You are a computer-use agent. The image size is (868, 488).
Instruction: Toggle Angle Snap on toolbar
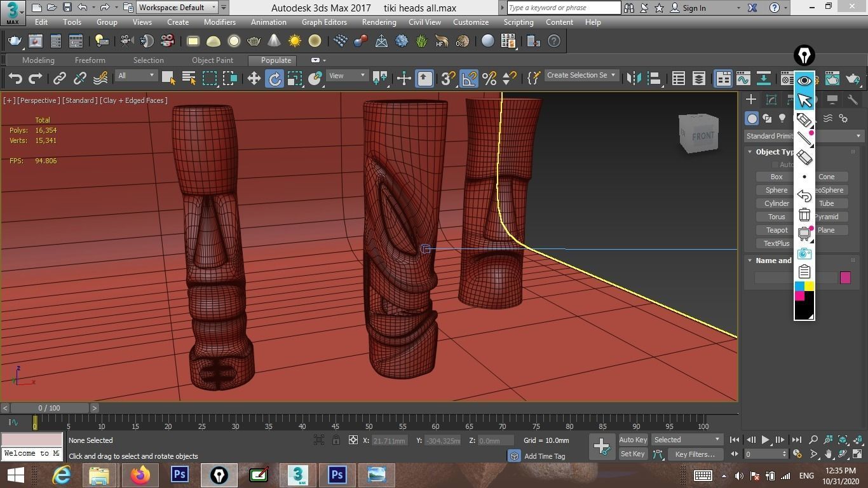tap(468, 78)
